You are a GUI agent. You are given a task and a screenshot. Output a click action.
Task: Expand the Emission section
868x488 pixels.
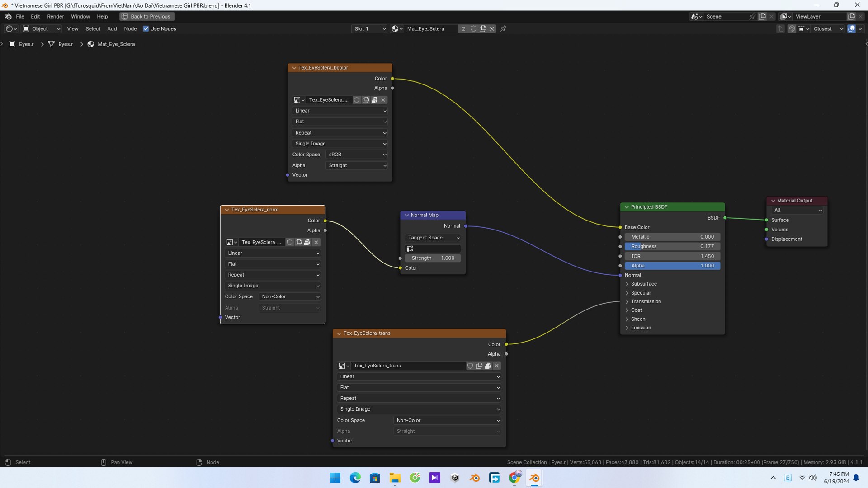coord(641,328)
